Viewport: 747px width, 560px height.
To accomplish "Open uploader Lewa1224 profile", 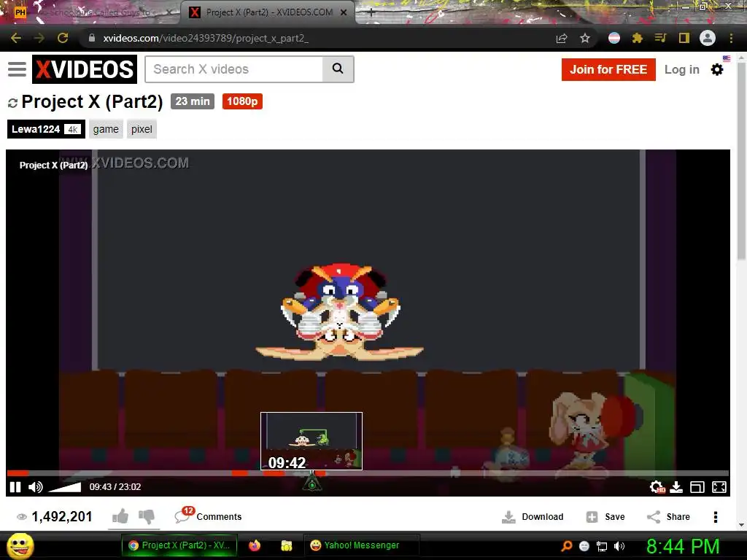I will [x=46, y=129].
